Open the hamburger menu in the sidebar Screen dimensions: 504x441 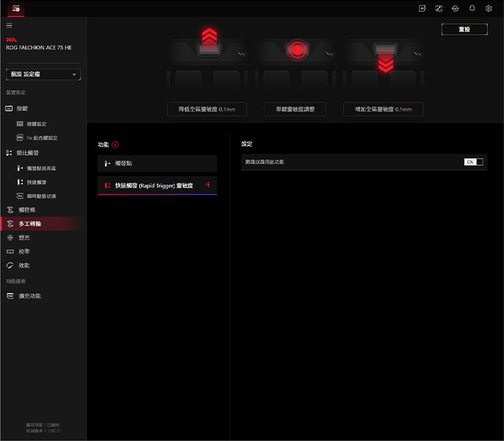pos(9,26)
